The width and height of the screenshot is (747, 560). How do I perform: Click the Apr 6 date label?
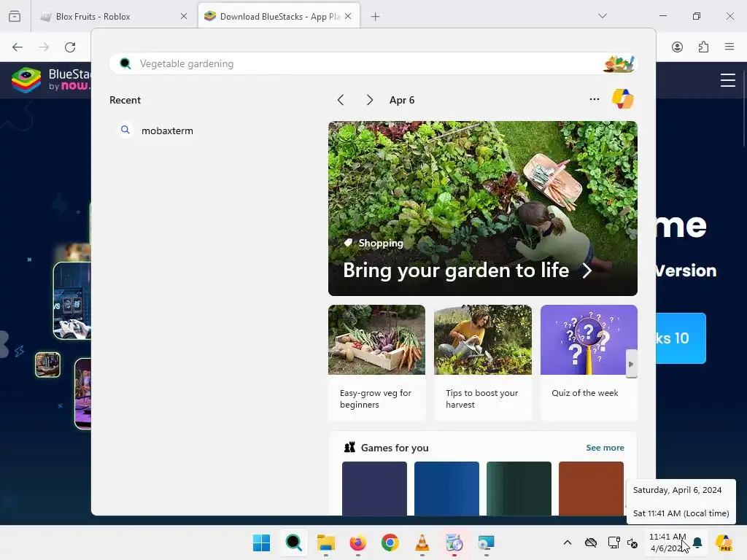[x=402, y=100]
